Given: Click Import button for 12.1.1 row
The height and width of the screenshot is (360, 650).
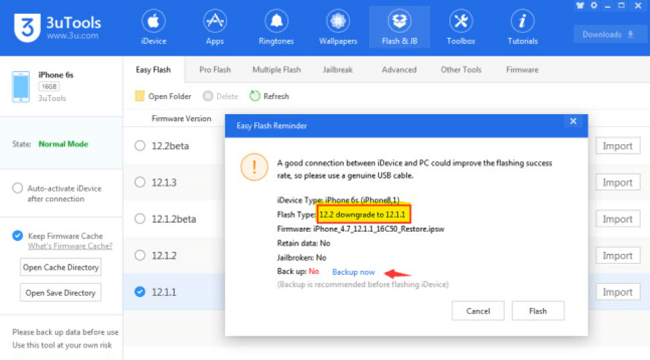Looking at the screenshot, I should click(x=618, y=292).
